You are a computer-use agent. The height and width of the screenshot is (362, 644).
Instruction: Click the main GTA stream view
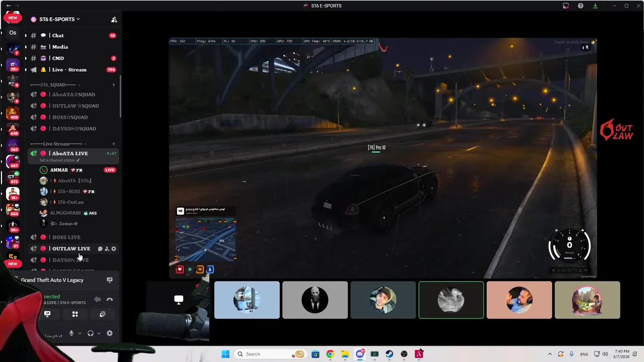[x=383, y=158]
